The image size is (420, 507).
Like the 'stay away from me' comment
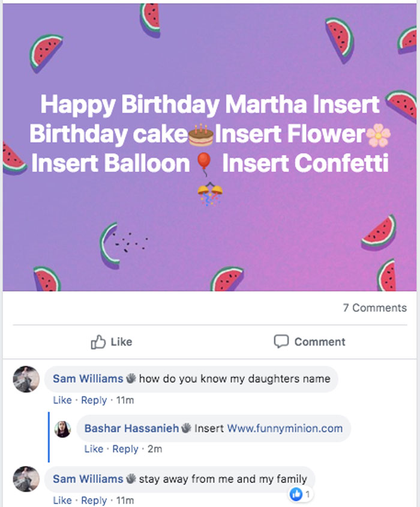pyautogui.click(x=62, y=500)
